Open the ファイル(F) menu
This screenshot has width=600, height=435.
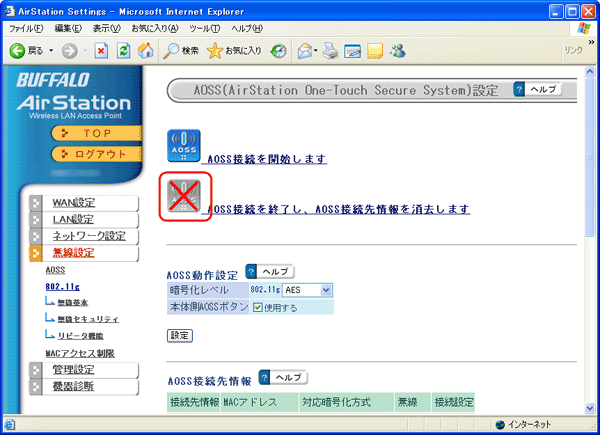(26, 28)
